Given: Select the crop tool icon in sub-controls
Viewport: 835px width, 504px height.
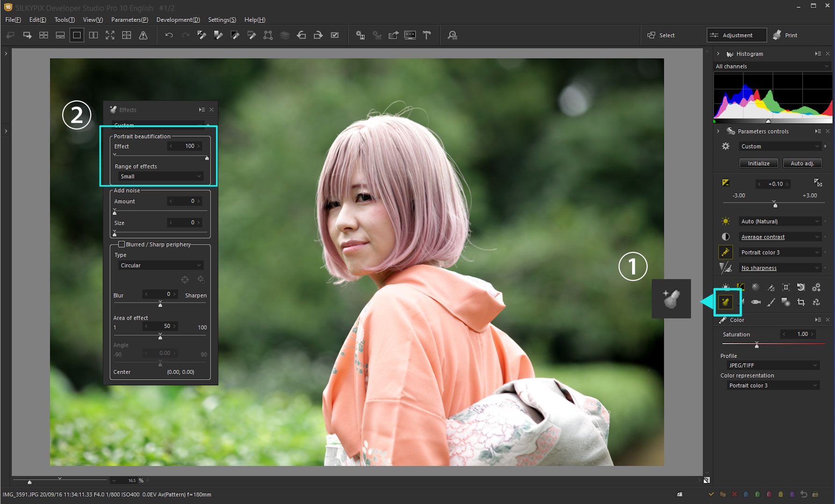Looking at the screenshot, I should click(x=801, y=302).
